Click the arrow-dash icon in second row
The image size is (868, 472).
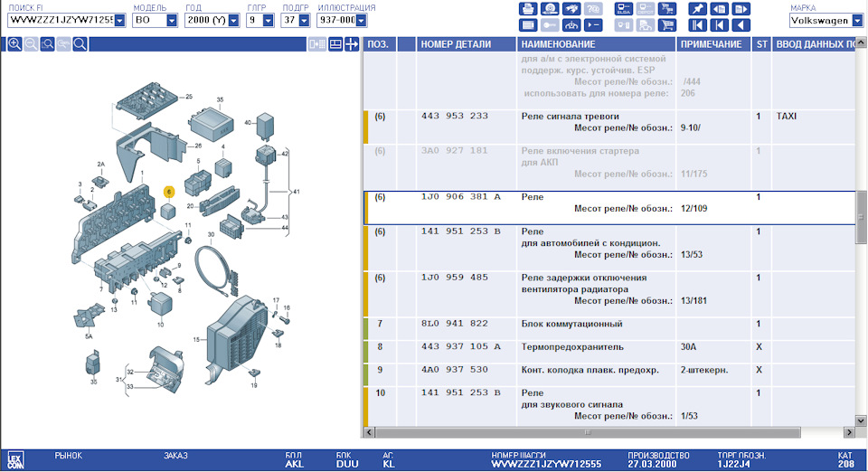593,25
